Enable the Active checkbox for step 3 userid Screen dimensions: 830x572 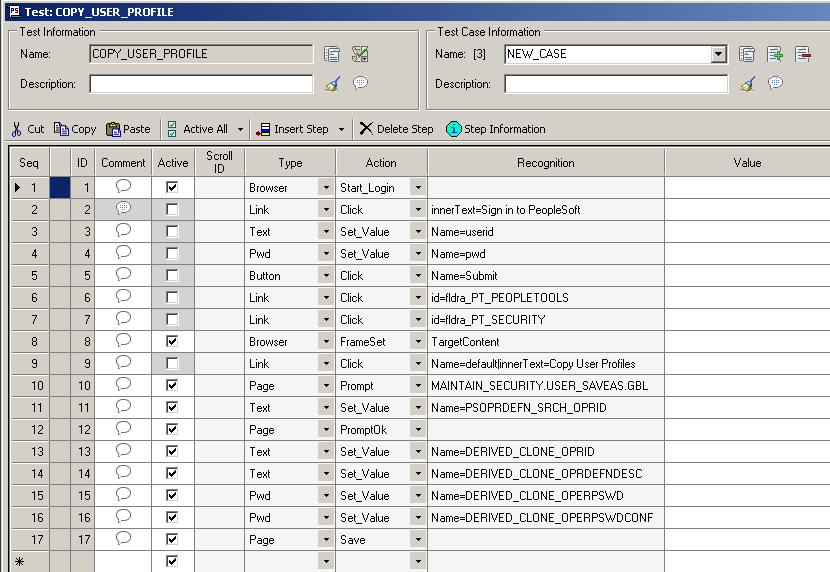coord(172,231)
